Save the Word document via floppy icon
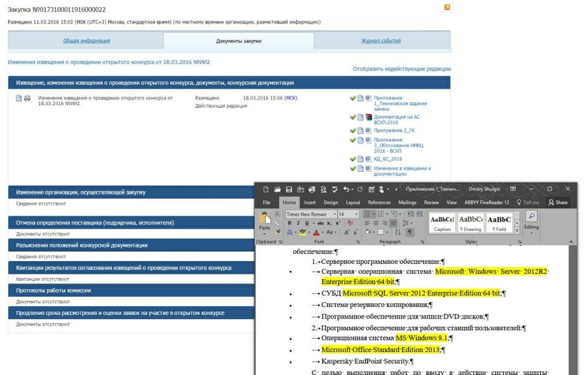Image resolution: width=588 pixels, height=375 pixels. click(x=289, y=189)
